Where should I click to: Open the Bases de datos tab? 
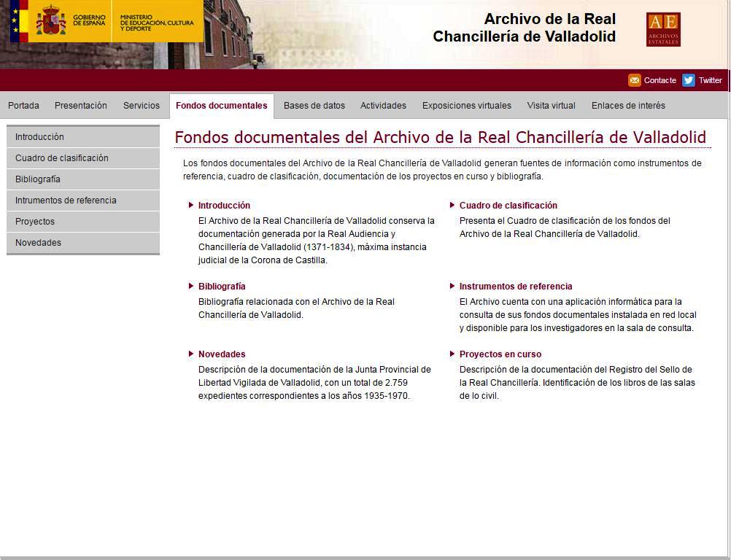(314, 106)
